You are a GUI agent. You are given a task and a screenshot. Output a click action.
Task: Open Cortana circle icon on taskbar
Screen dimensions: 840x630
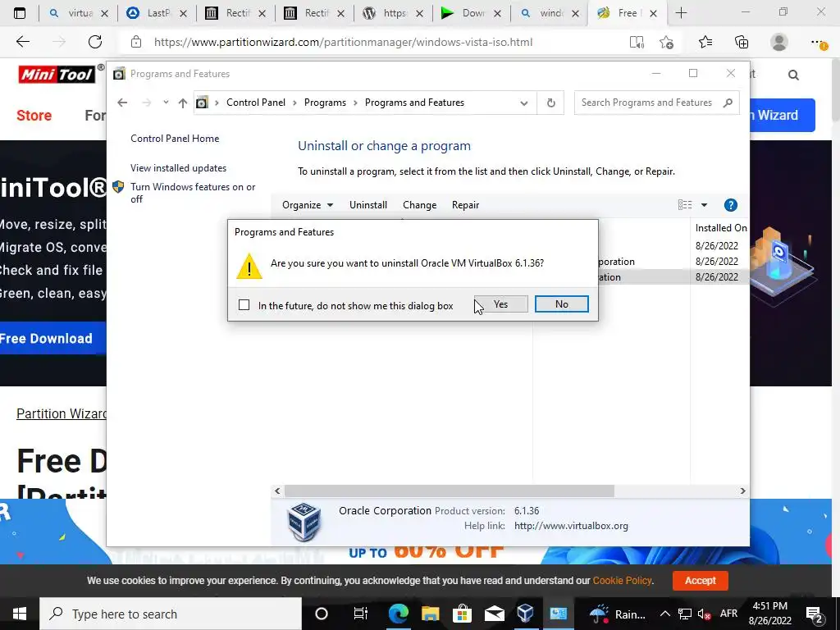point(322,614)
